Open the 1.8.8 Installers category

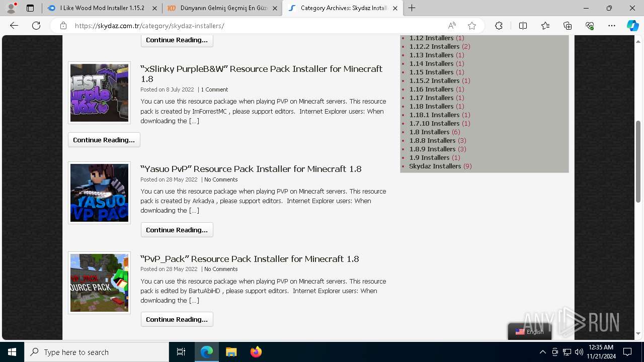pos(432,140)
